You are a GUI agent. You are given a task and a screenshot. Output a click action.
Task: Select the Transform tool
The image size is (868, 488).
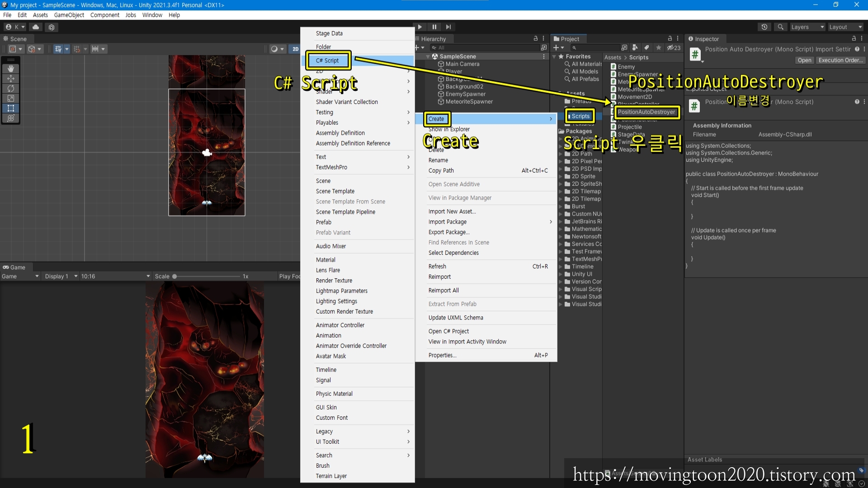[x=11, y=118]
